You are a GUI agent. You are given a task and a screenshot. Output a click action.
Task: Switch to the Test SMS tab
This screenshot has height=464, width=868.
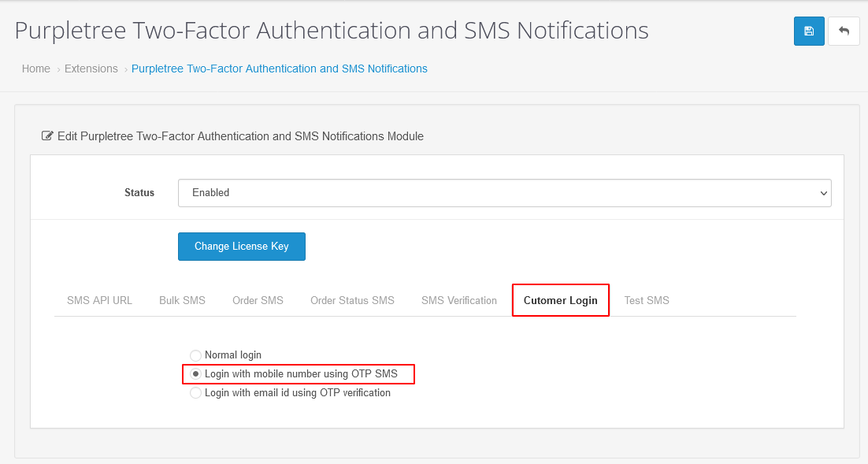point(647,300)
